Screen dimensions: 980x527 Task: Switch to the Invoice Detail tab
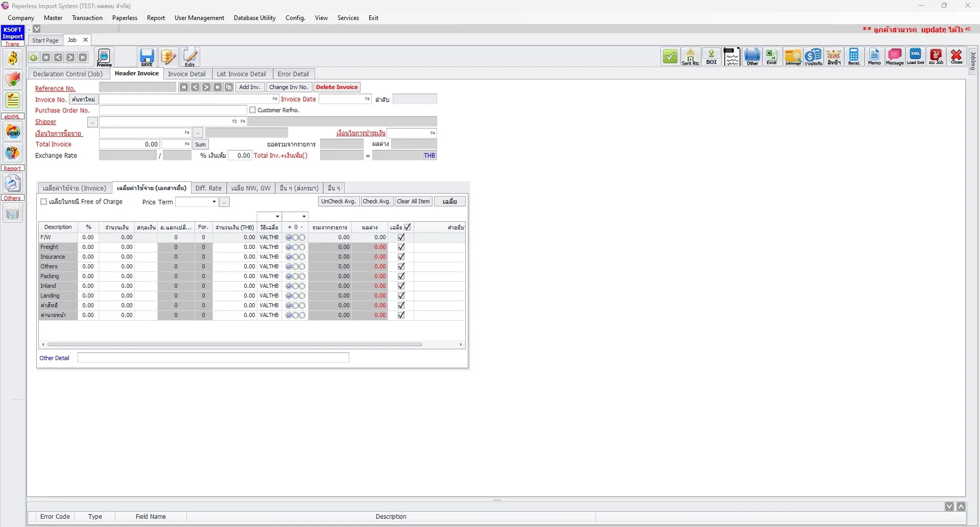187,74
